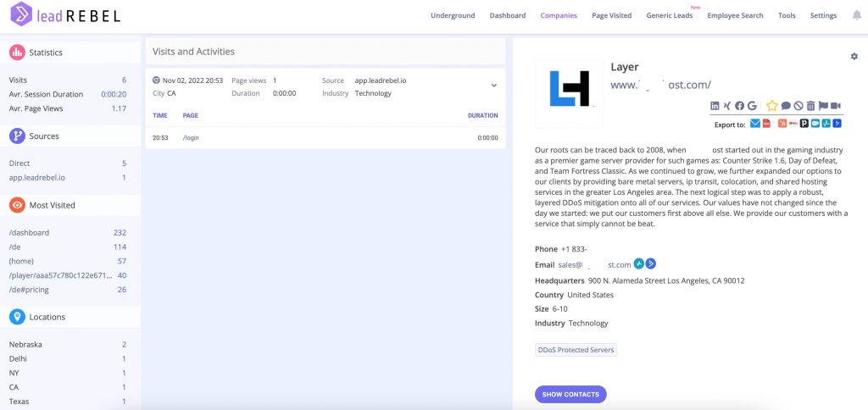Click the Avr. Session Duration value

[x=114, y=94]
